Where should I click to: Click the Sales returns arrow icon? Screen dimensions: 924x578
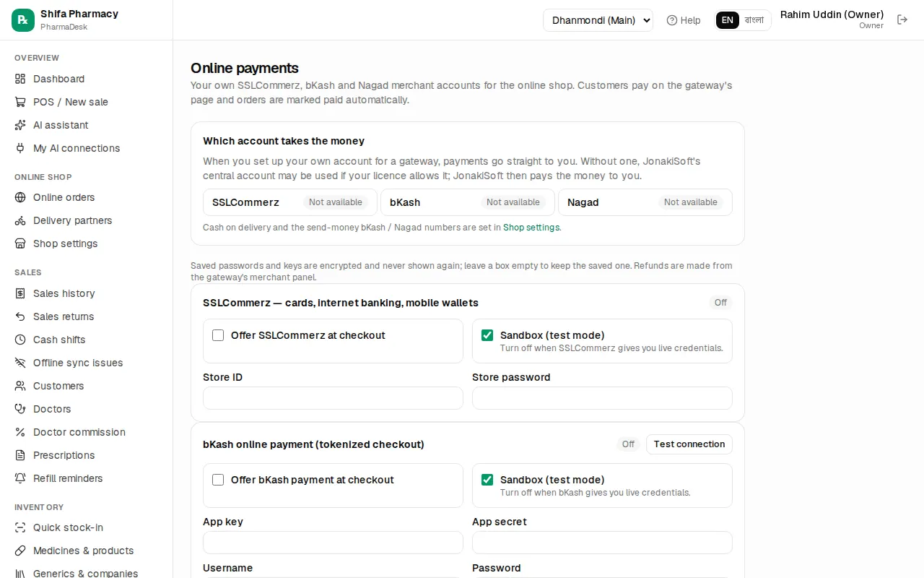point(20,316)
